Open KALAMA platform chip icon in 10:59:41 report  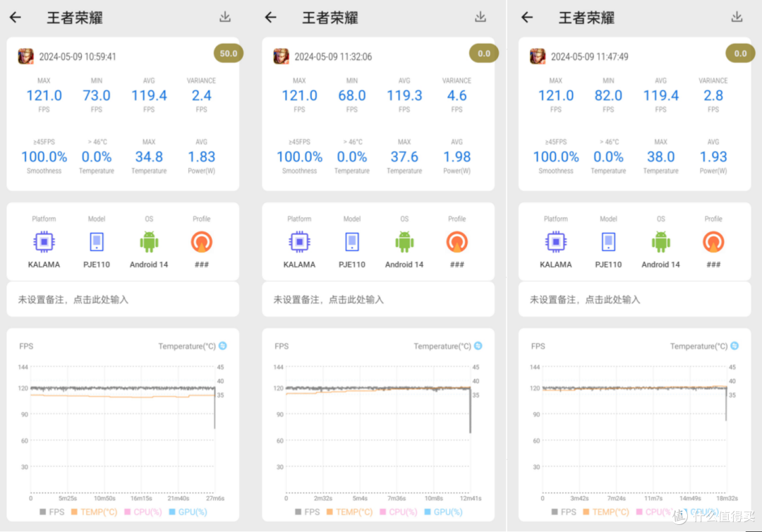click(44, 241)
